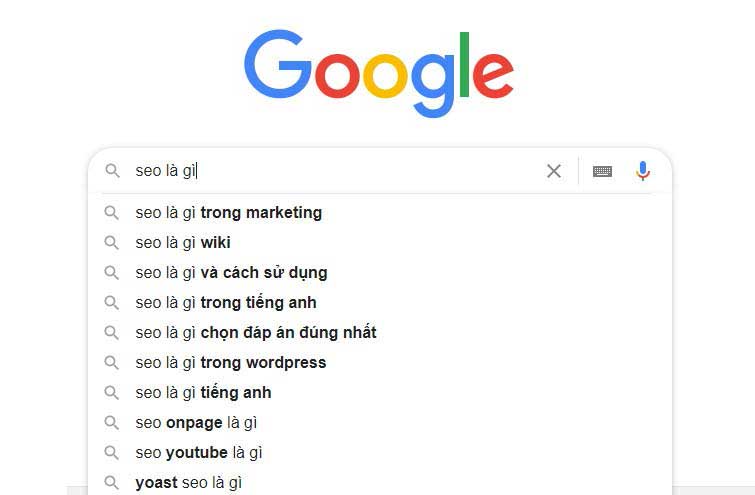Pick suggestion "seo là gì tiếng anh"

[x=203, y=392]
